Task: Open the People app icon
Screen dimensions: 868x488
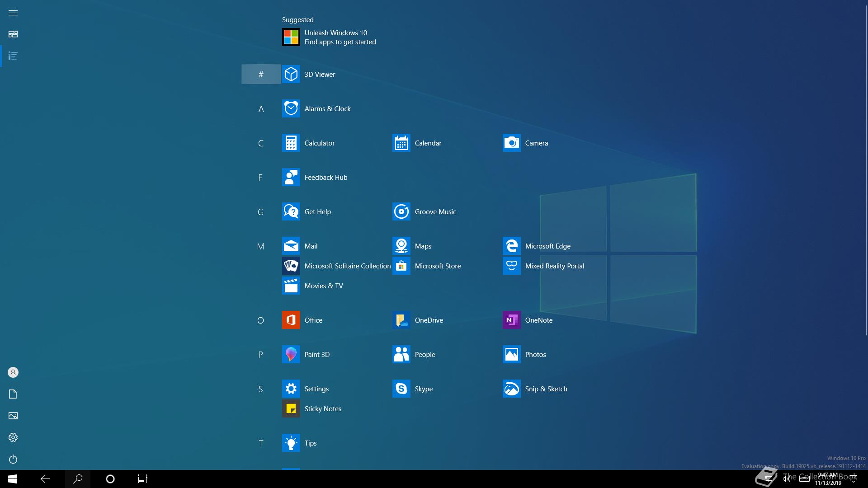Action: coord(401,354)
